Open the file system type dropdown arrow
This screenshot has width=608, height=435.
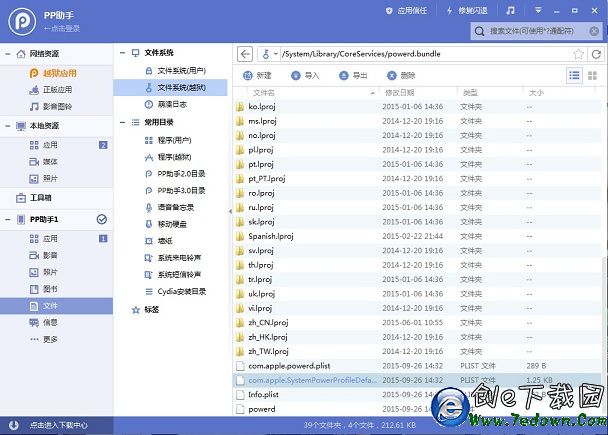click(276, 54)
